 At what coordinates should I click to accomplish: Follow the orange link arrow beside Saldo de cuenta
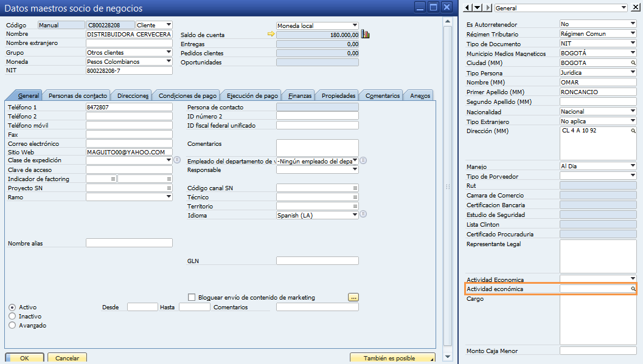point(271,34)
